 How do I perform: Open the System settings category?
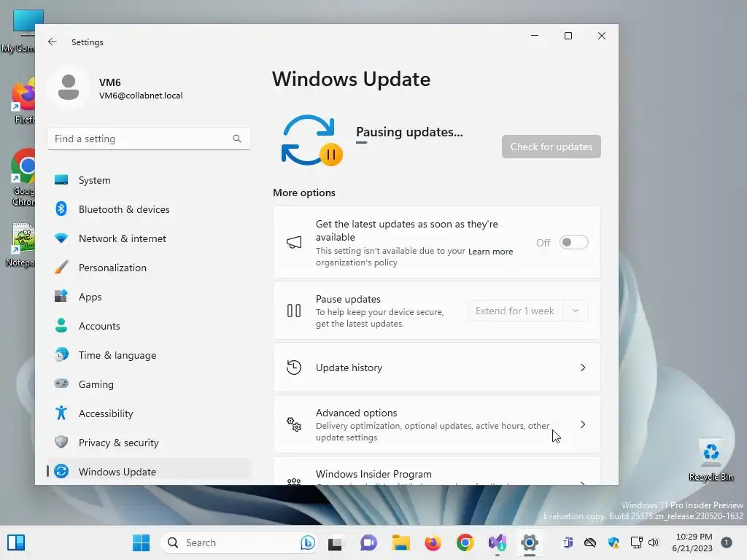pos(149,180)
